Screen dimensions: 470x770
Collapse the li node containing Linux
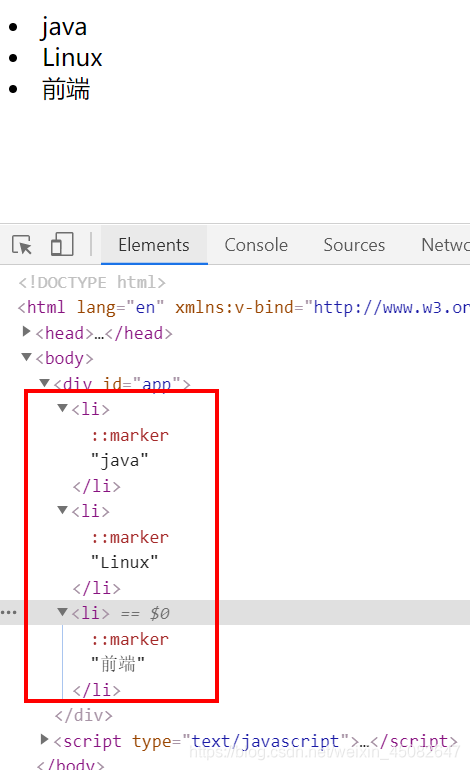(62, 510)
